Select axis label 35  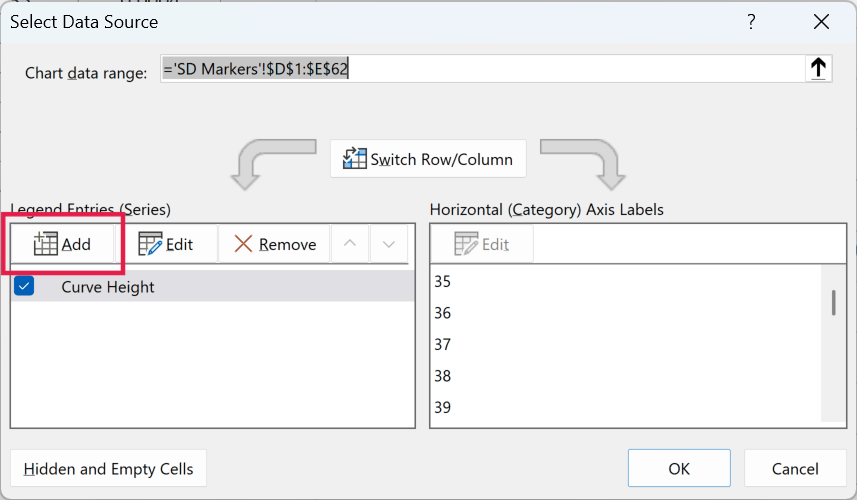click(x=443, y=281)
